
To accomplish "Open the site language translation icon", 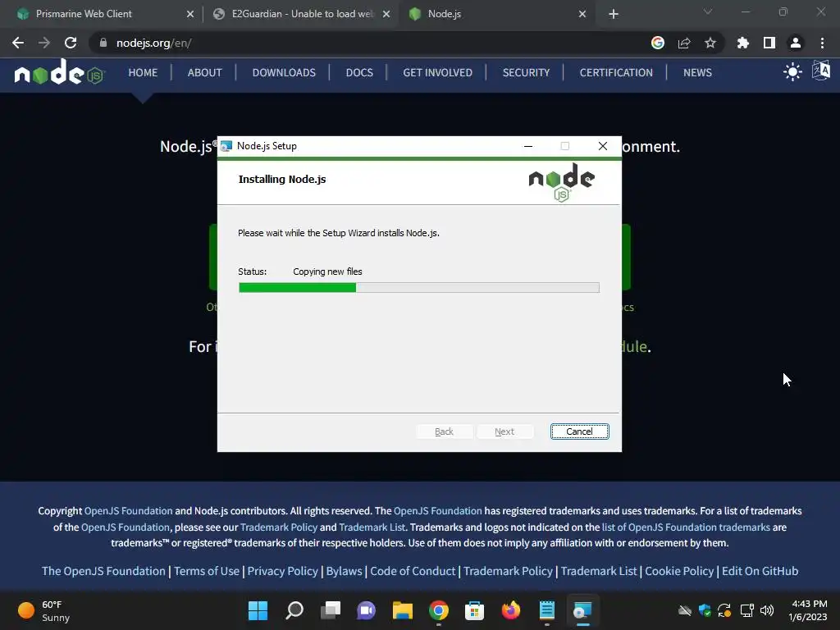I will [x=820, y=71].
